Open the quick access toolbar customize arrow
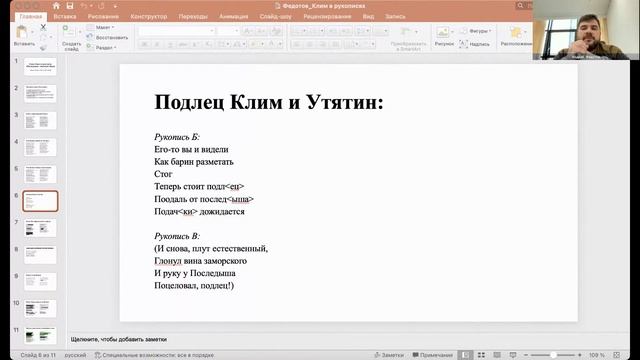This screenshot has height=360, width=640. [115, 6]
